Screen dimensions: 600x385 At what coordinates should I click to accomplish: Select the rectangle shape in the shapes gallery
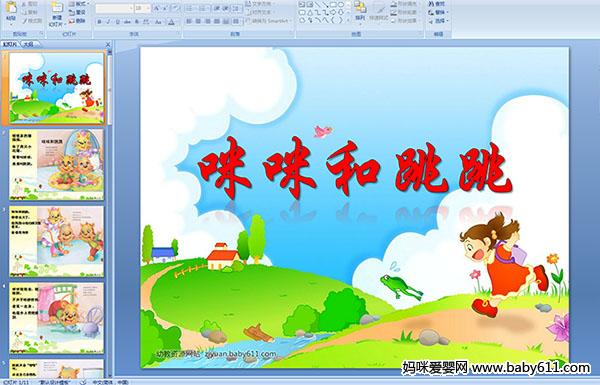(333, 5)
